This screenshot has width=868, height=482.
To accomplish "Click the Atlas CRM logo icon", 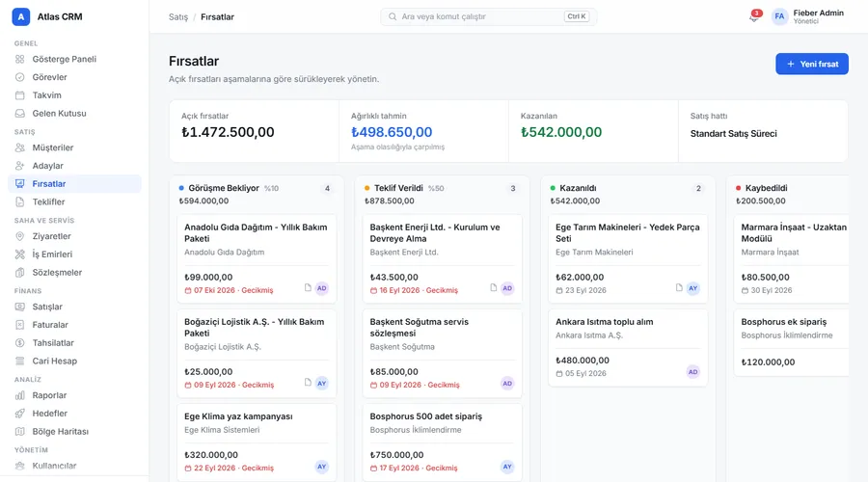I will point(21,16).
